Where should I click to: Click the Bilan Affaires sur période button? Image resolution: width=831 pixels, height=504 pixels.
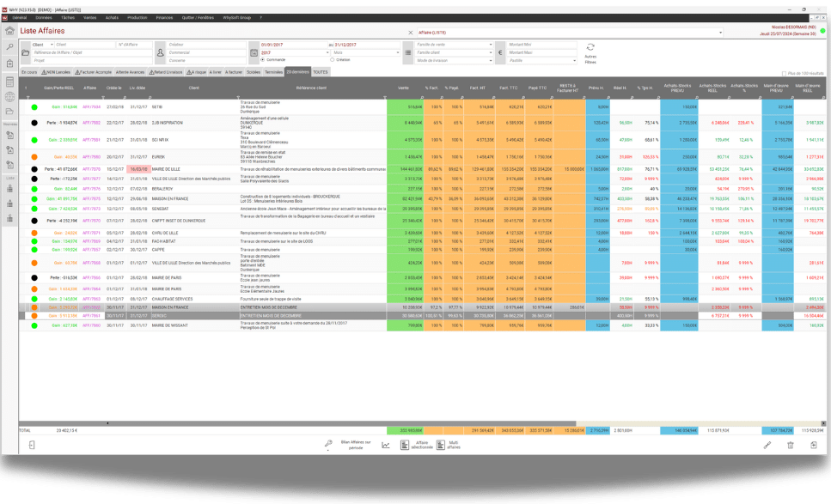(356, 446)
